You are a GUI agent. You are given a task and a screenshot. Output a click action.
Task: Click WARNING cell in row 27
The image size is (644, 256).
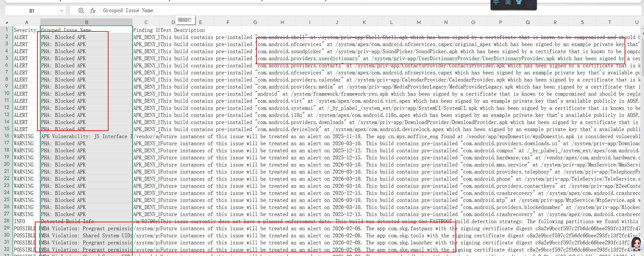27,214
